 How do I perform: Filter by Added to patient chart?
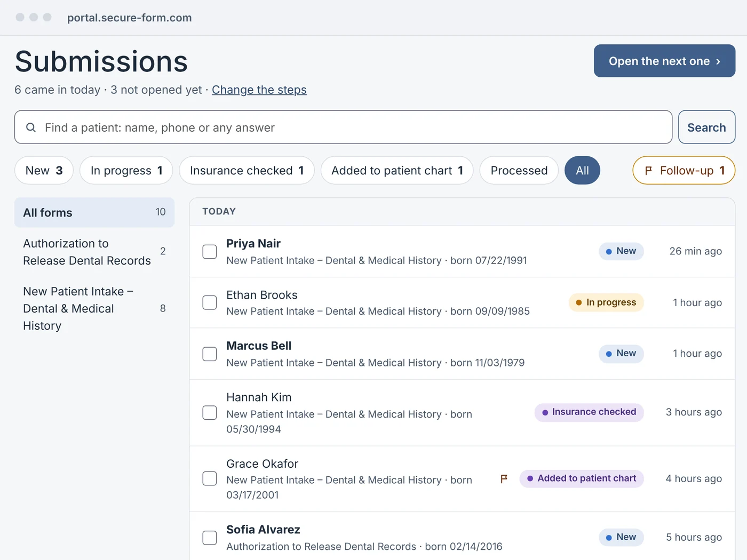397,170
